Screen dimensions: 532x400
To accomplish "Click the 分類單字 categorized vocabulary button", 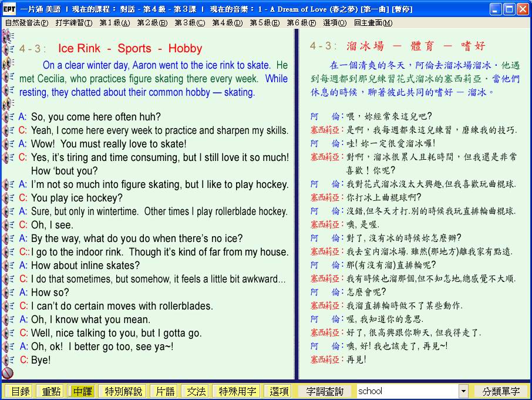I will [x=501, y=391].
